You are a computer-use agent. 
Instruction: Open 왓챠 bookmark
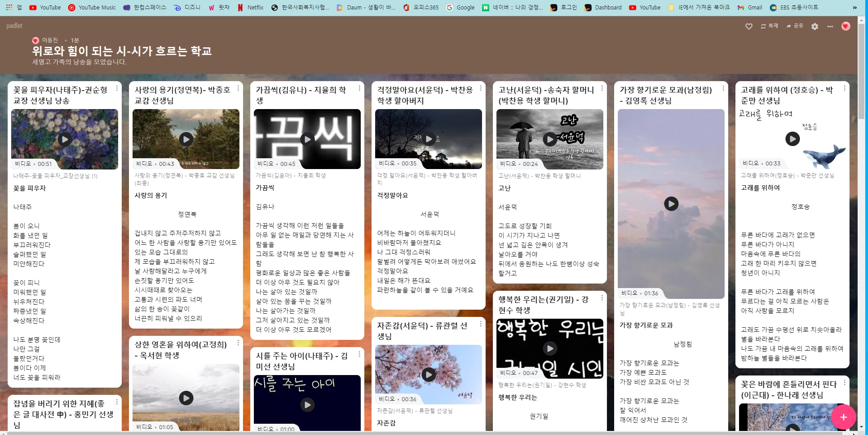(219, 7)
